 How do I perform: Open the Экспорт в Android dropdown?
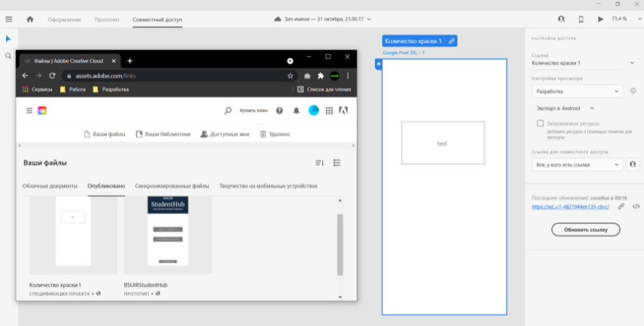coord(565,109)
